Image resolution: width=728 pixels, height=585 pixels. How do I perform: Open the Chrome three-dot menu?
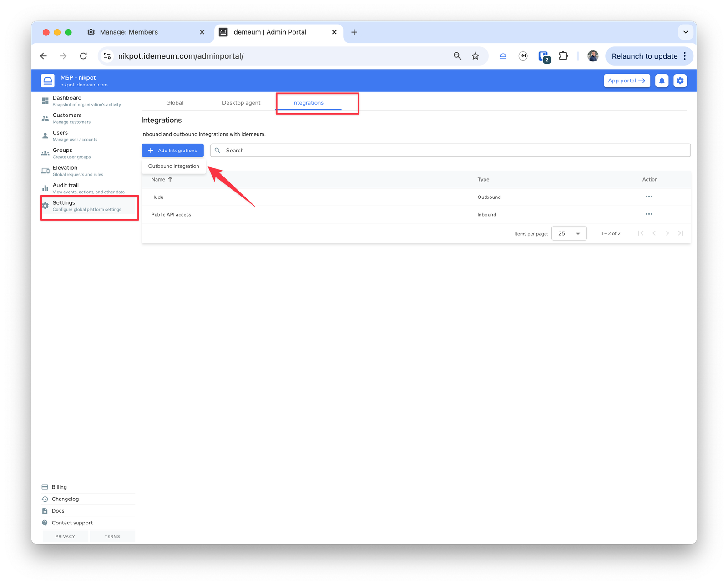(685, 56)
